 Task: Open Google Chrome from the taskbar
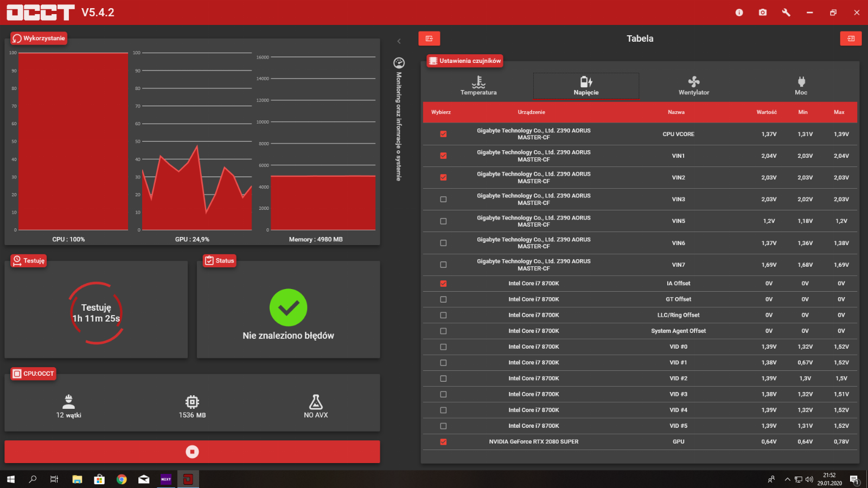(122, 479)
